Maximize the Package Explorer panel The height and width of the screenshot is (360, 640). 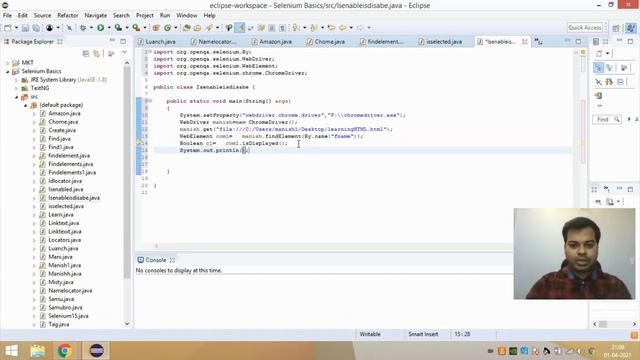123,41
